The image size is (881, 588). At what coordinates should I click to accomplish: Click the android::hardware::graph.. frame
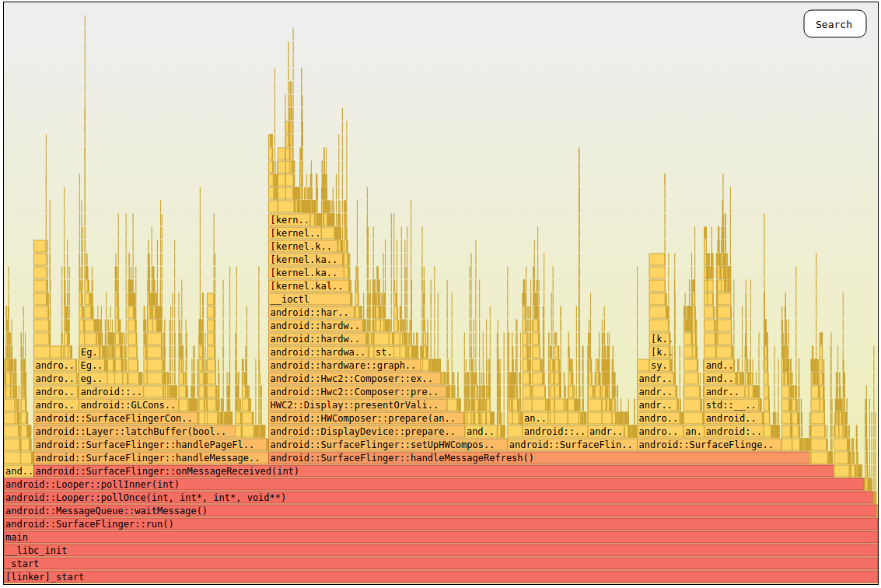click(x=342, y=365)
